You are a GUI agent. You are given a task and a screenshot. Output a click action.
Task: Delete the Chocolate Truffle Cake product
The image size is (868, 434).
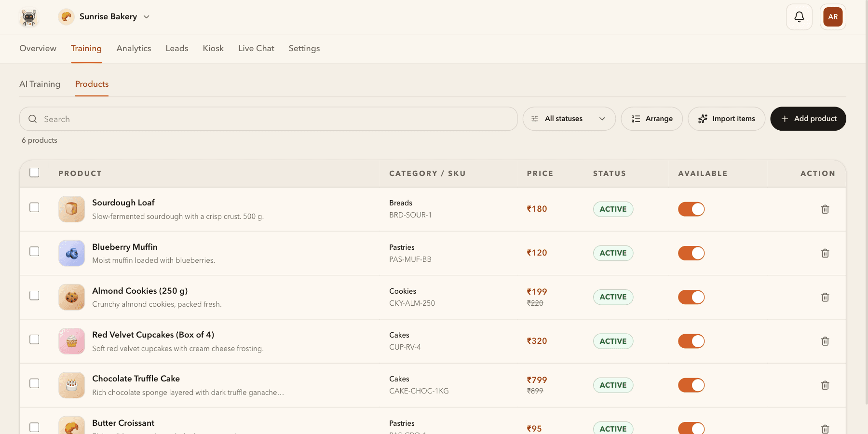(x=825, y=385)
